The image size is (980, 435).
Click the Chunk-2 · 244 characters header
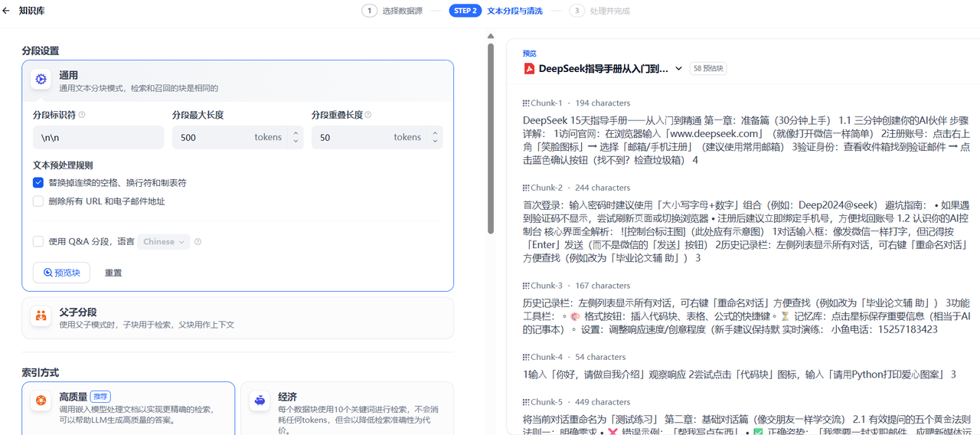coord(577,188)
